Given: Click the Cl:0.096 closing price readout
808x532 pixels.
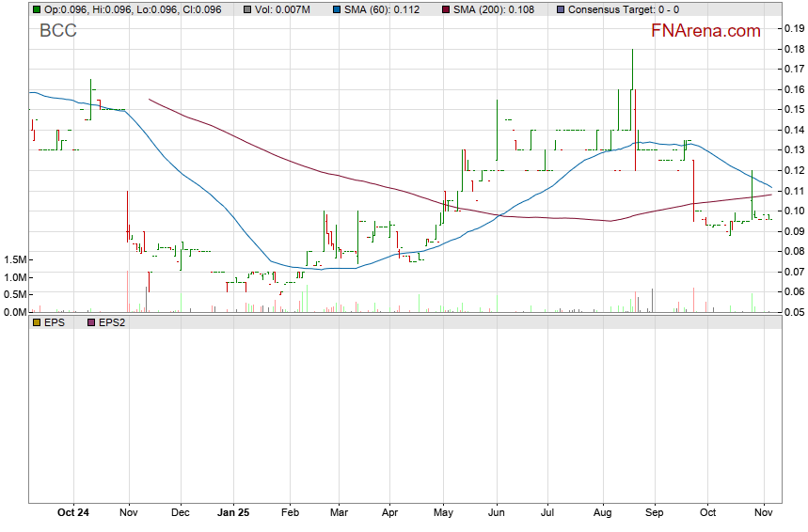Looking at the screenshot, I should pyautogui.click(x=200, y=9).
